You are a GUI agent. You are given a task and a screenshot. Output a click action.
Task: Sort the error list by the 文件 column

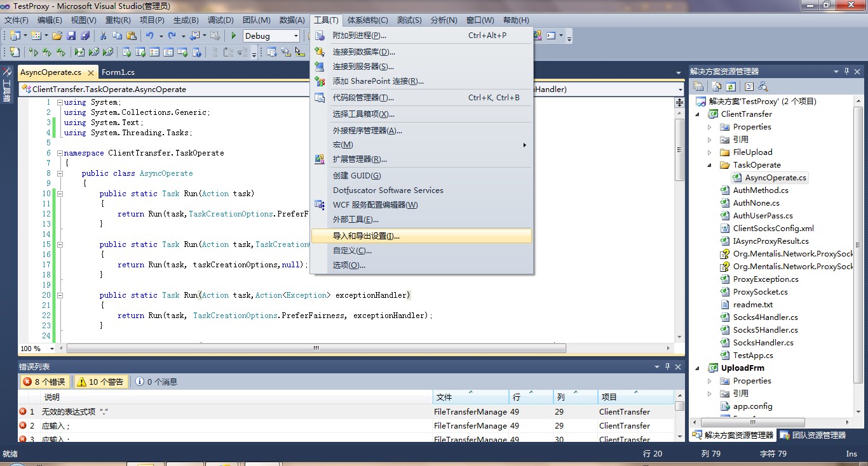pyautogui.click(x=471, y=397)
